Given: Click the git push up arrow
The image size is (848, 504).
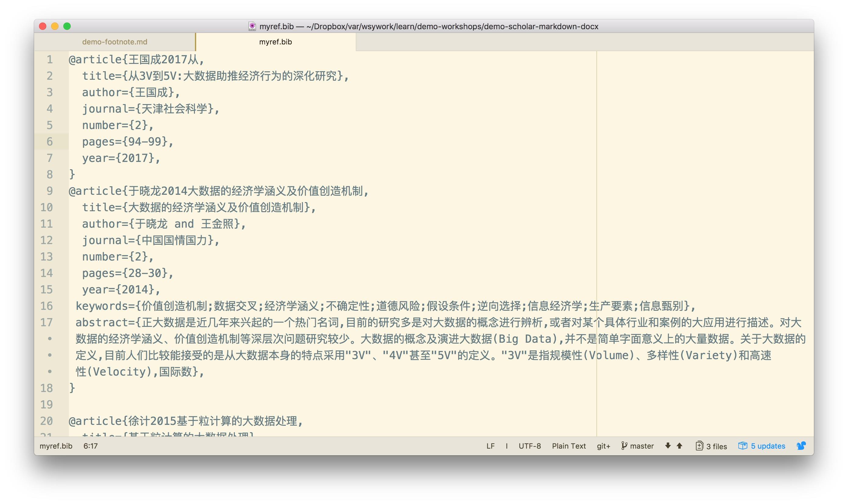Looking at the screenshot, I should coord(680,446).
